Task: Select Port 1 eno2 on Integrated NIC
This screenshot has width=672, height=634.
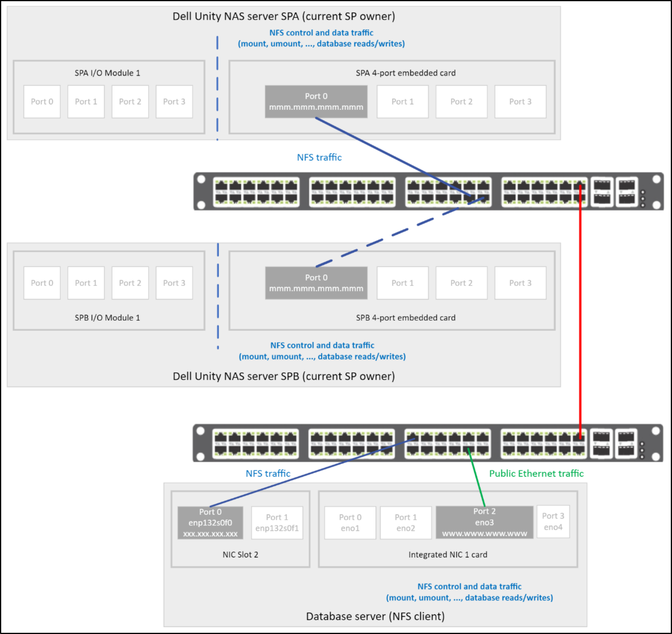Action: [406, 523]
